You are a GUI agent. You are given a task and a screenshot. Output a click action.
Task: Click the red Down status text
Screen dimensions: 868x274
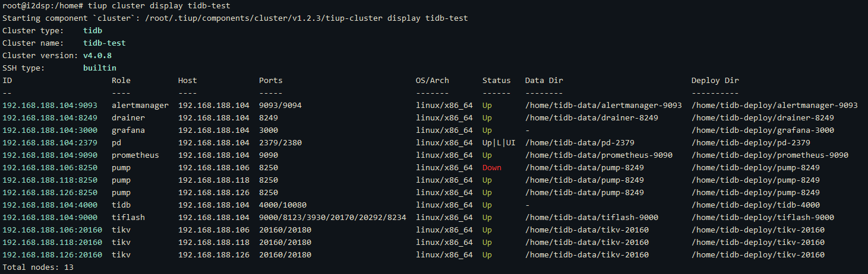[x=492, y=168]
